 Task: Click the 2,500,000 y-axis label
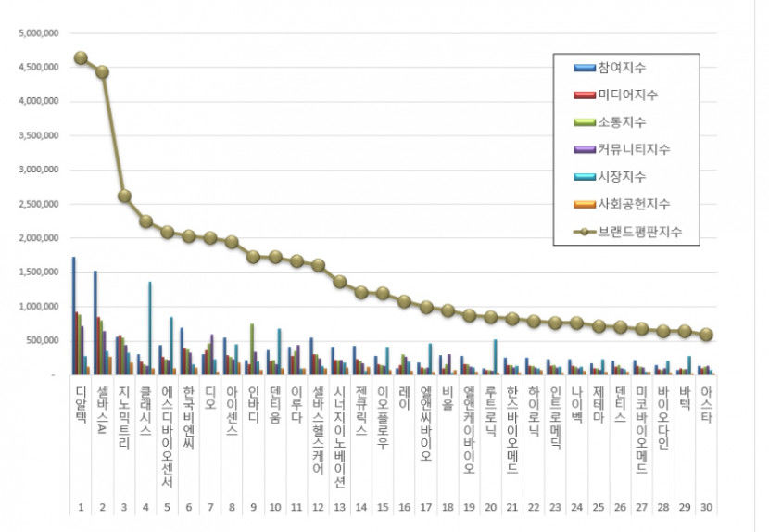click(39, 204)
